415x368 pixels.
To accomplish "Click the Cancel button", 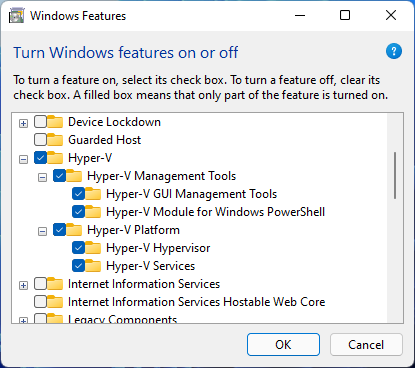I will pyautogui.click(x=366, y=345).
